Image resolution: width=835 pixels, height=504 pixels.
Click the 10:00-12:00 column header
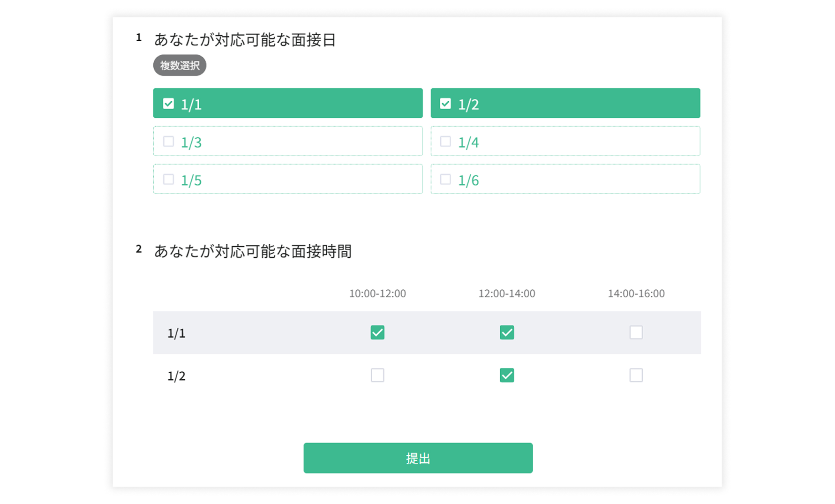[377, 293]
